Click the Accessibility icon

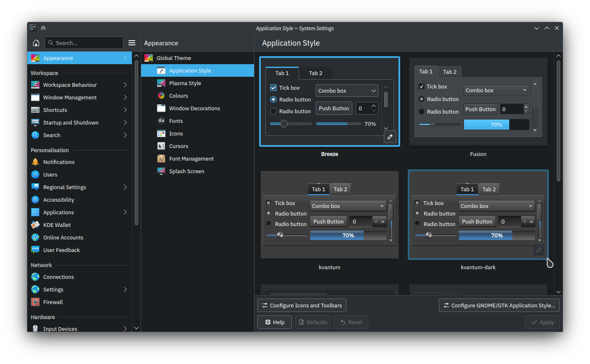point(35,200)
